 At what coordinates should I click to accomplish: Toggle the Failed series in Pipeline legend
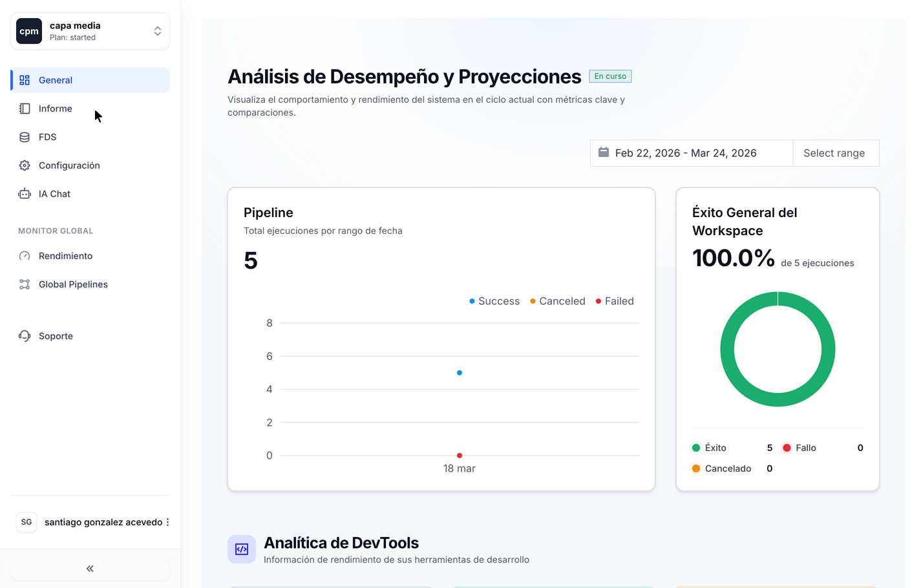(x=614, y=300)
